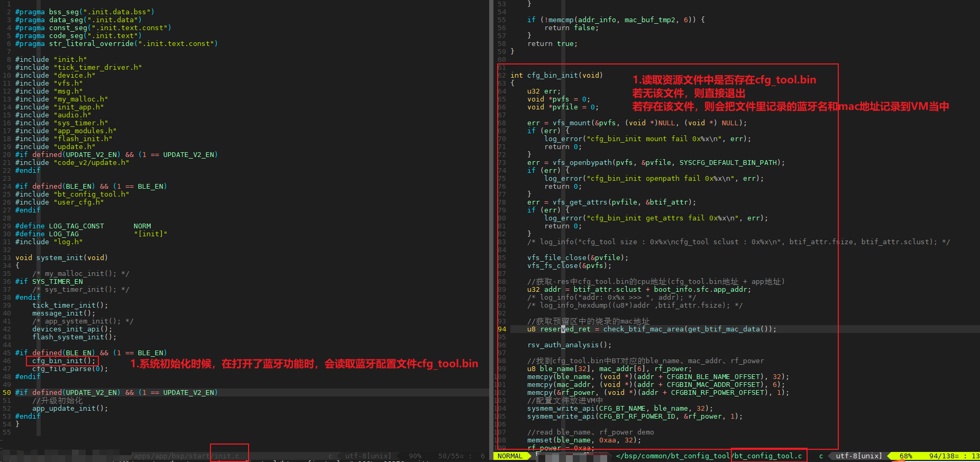Click init.c filename in left status line

(x=226, y=456)
